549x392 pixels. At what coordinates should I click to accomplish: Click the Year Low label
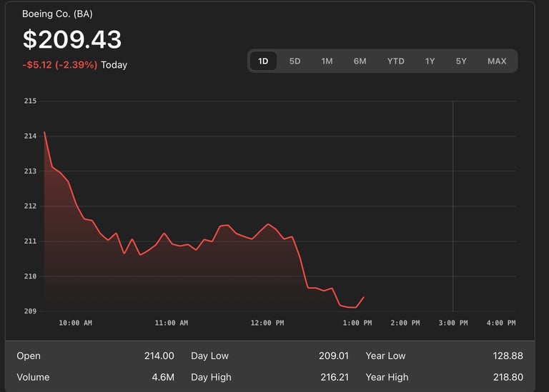click(x=385, y=356)
